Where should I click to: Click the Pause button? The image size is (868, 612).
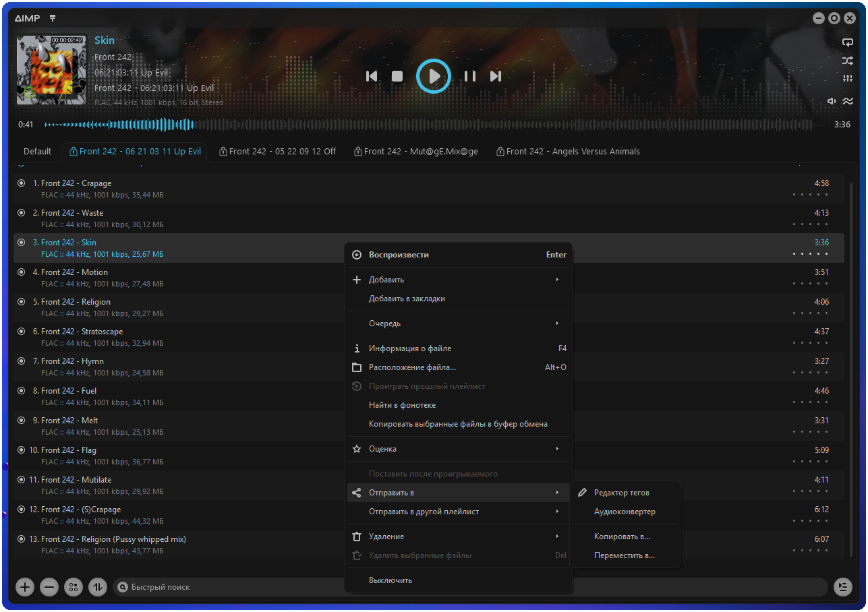click(470, 76)
